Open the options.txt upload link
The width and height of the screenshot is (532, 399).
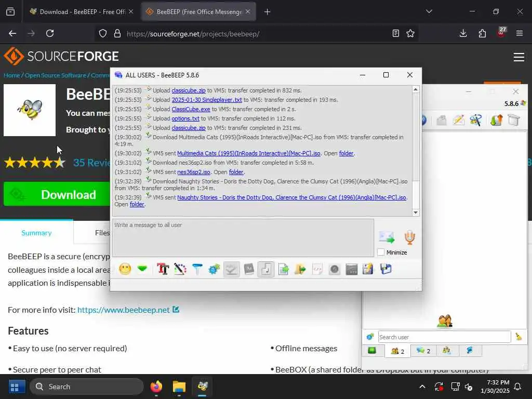pyautogui.click(x=185, y=118)
